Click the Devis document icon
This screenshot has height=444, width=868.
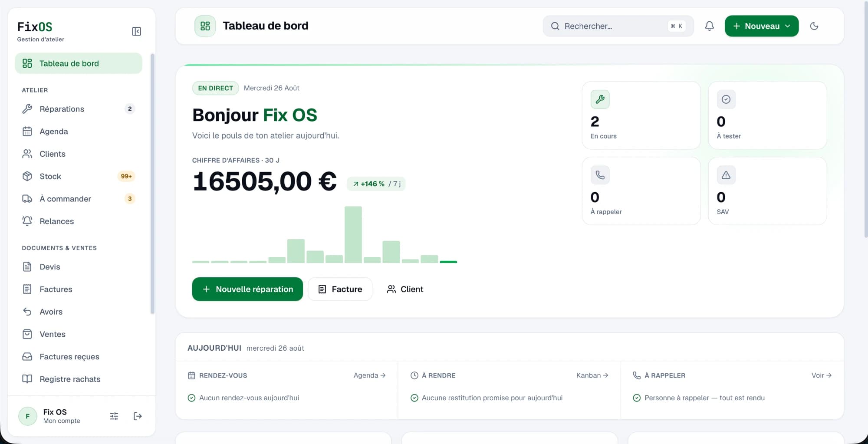point(27,267)
